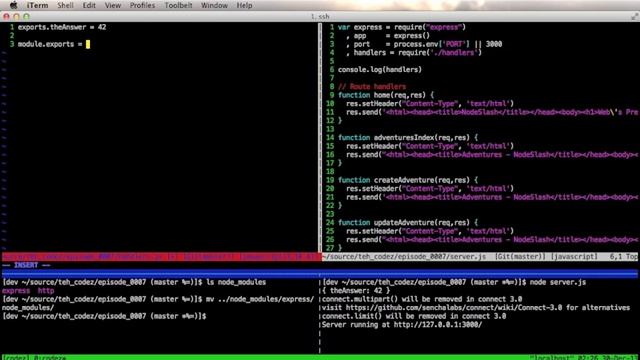Screen dimensions: 640x360
Task: Click the 'connect.limit() will be removed' warning
Action: 414,316
